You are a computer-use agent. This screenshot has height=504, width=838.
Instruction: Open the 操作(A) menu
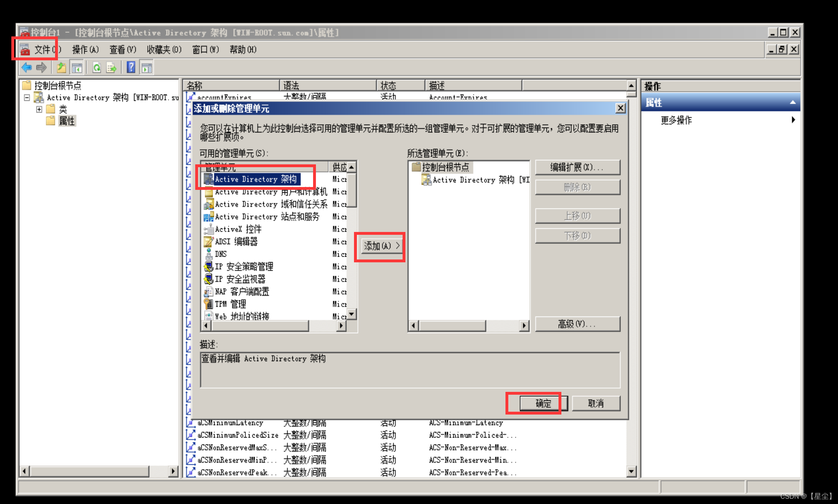tap(85, 50)
